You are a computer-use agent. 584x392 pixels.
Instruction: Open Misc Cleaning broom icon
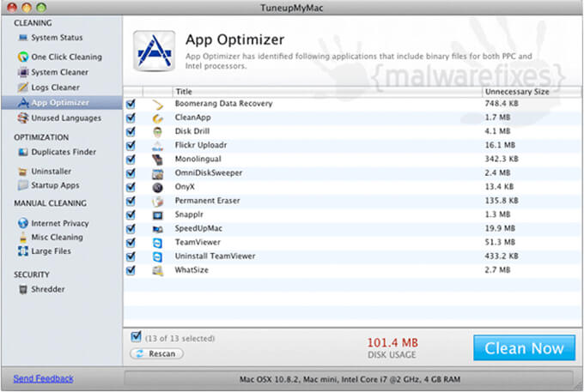coord(23,238)
